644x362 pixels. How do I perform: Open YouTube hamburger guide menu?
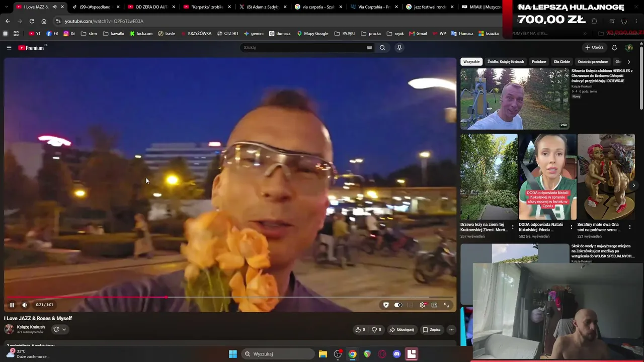click(9, 48)
